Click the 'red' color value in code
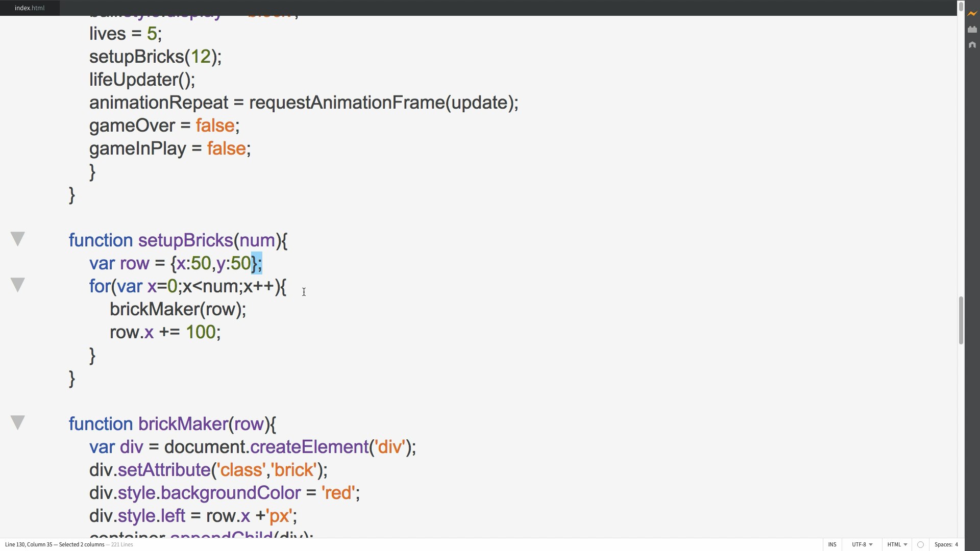 coord(338,493)
